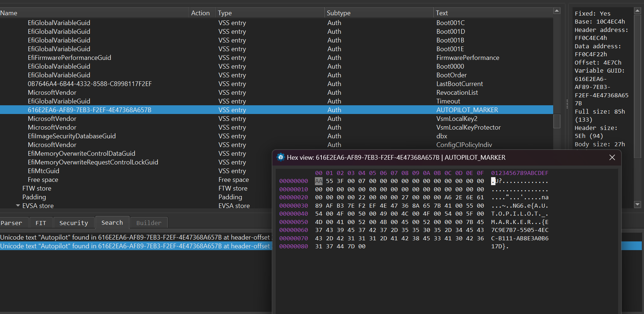Image resolution: width=644 pixels, height=314 pixels.
Task: Select the Padding tree item
Action: (x=34, y=197)
